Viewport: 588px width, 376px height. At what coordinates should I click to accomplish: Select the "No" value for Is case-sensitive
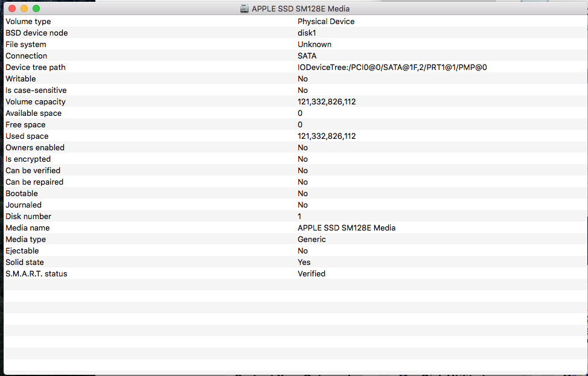click(302, 91)
